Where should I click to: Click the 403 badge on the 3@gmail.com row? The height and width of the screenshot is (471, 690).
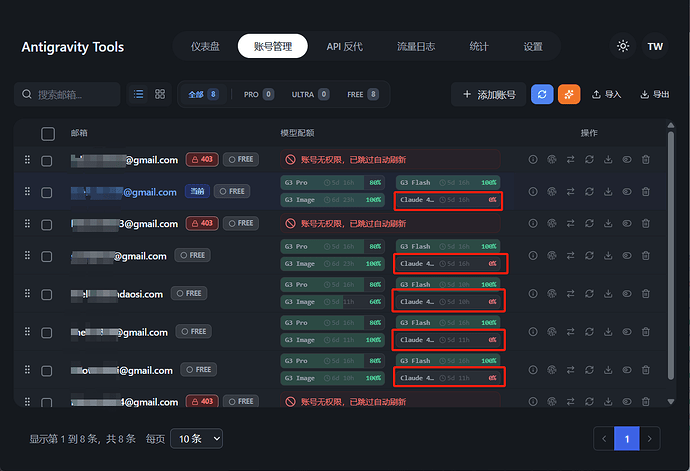(202, 223)
